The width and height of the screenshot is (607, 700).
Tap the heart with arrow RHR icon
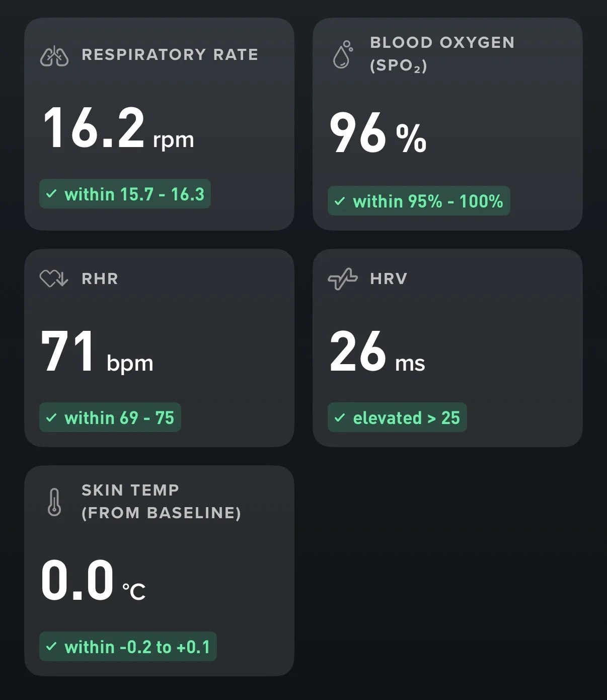[54, 278]
